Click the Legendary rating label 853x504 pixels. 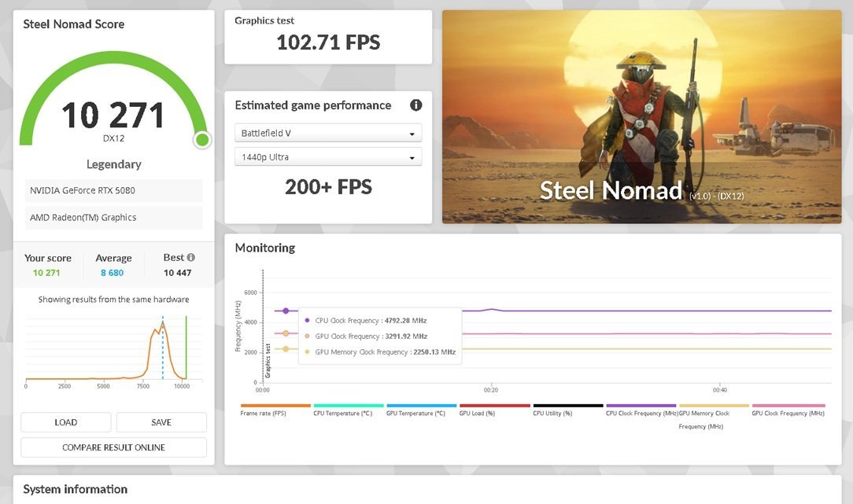click(x=113, y=164)
